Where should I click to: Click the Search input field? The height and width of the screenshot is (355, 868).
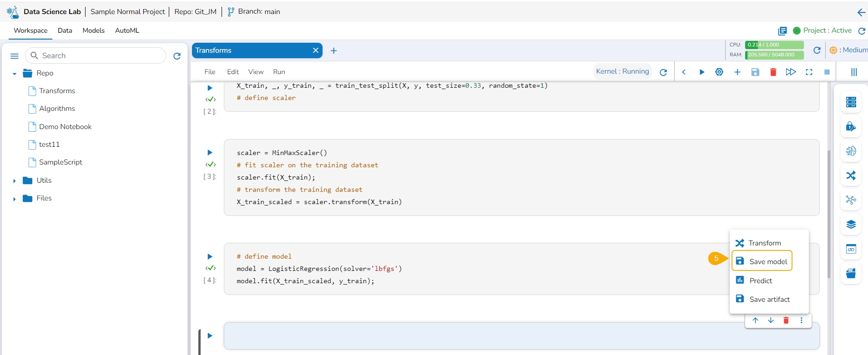pos(100,55)
